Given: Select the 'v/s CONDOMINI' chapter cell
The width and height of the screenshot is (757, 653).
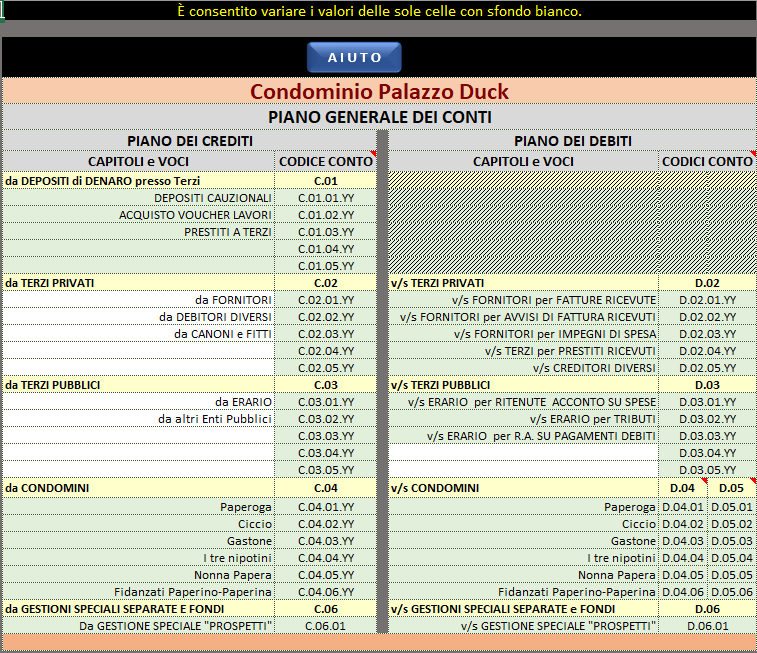Looking at the screenshot, I should point(523,487).
